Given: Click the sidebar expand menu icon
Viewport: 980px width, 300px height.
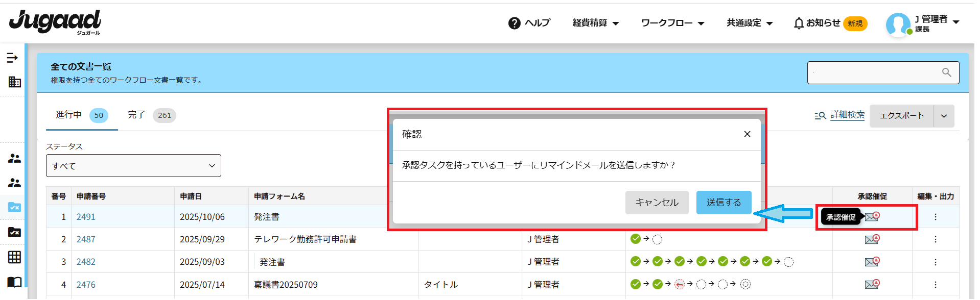Looking at the screenshot, I should coord(12,58).
